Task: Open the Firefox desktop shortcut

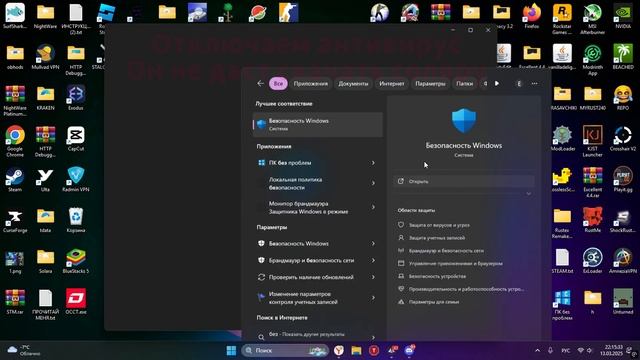Action: [x=532, y=16]
